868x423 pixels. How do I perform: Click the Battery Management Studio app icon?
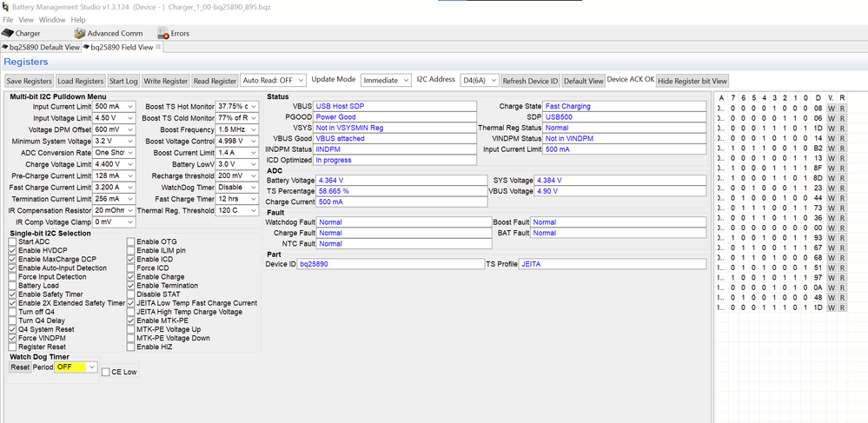5,7
